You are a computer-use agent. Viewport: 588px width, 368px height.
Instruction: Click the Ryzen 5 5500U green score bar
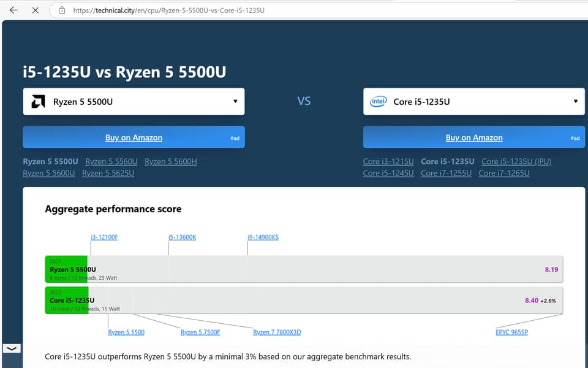[66, 269]
